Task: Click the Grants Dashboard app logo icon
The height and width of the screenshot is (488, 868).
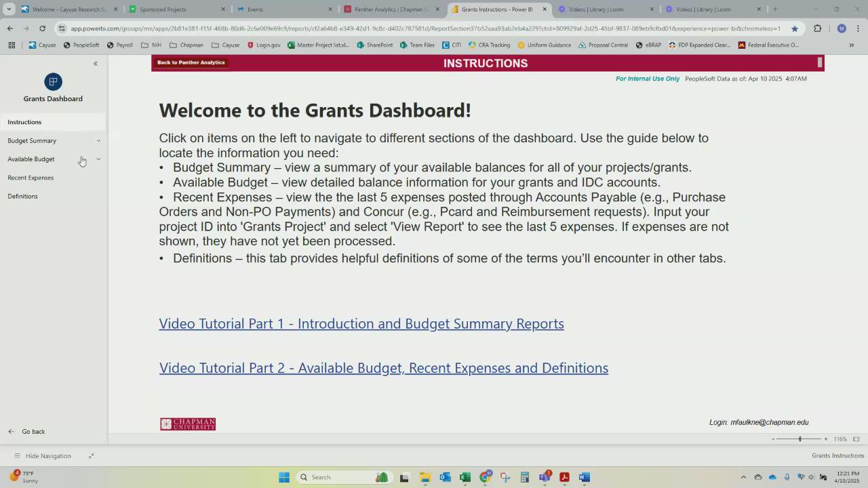Action: [x=53, y=82]
